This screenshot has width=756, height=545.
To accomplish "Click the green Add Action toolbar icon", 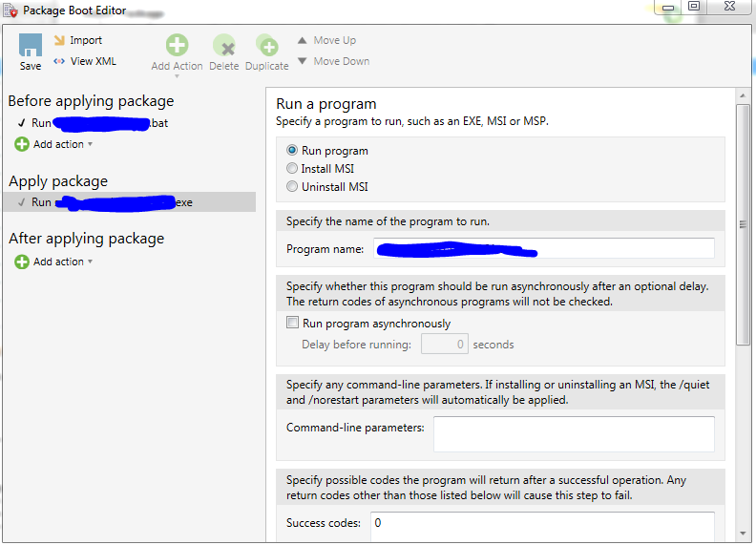I will 177,45.
